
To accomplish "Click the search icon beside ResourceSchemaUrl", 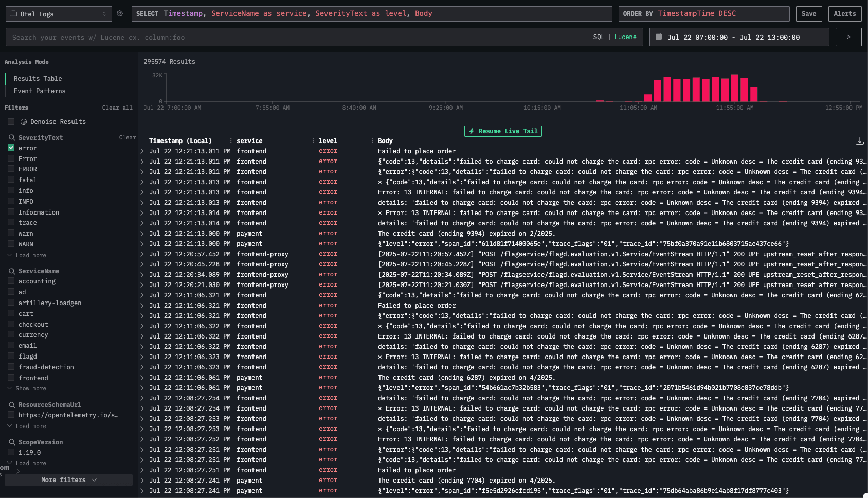I will click(12, 405).
